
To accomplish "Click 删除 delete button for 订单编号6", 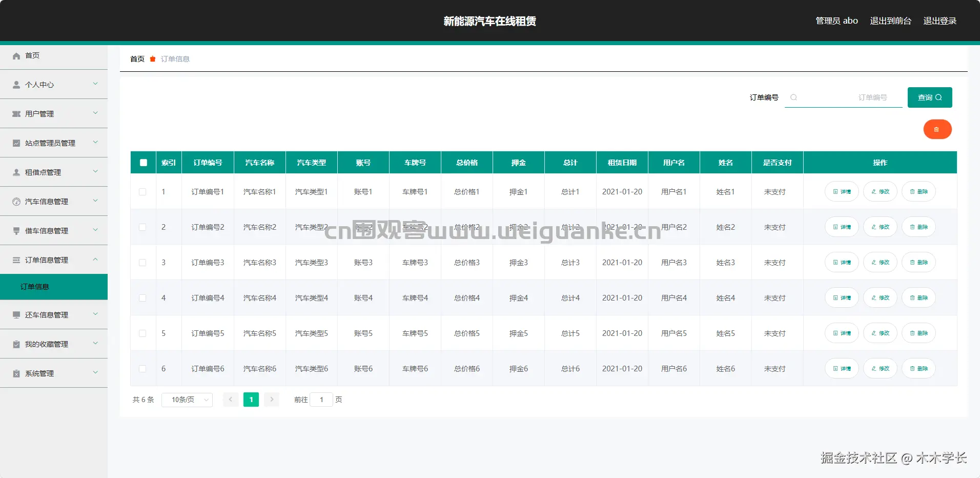I will coord(918,369).
